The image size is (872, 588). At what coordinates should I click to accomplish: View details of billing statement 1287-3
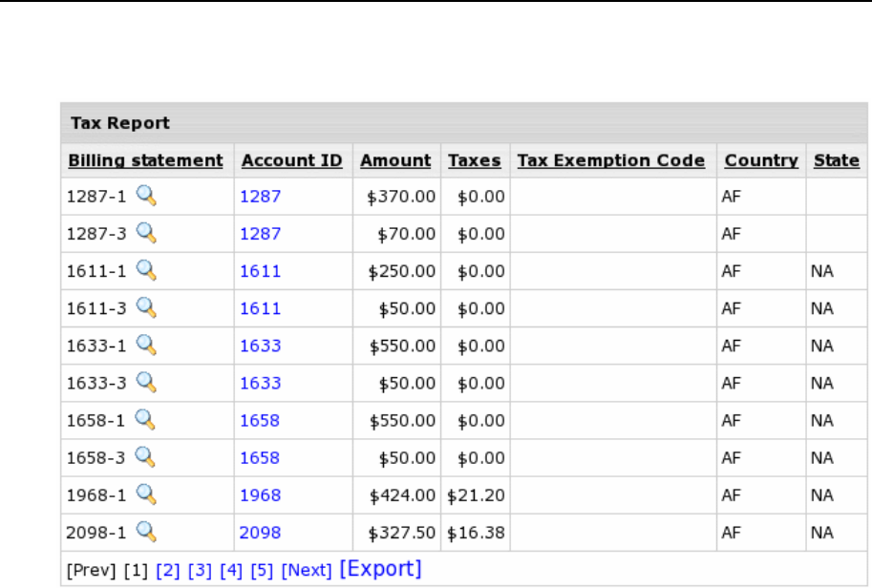pyautogui.click(x=146, y=233)
